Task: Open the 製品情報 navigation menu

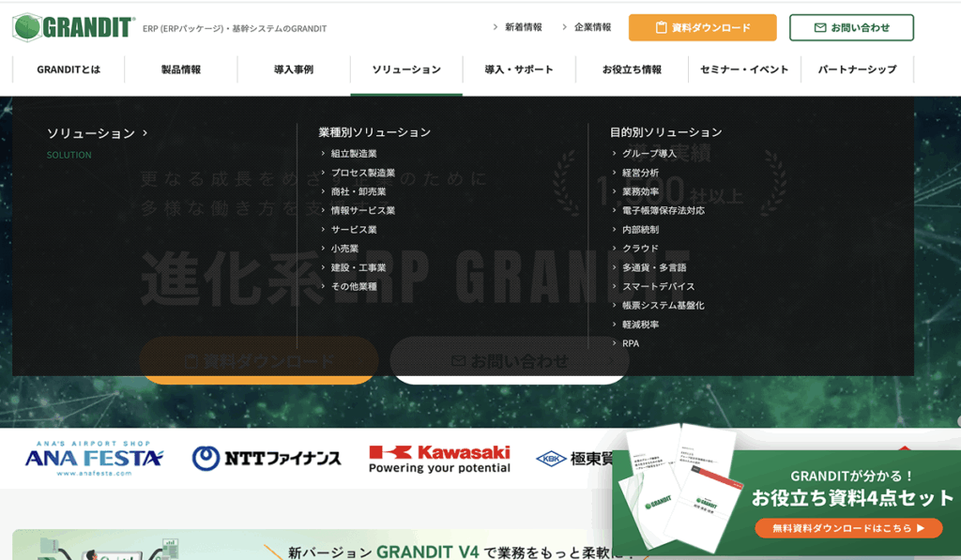Action: pos(180,69)
